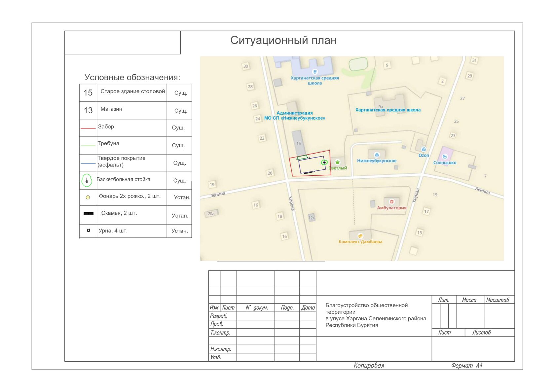Screen dimensions: 555x392
Task: Click Устан. status in the Урна row
Action: point(180,231)
